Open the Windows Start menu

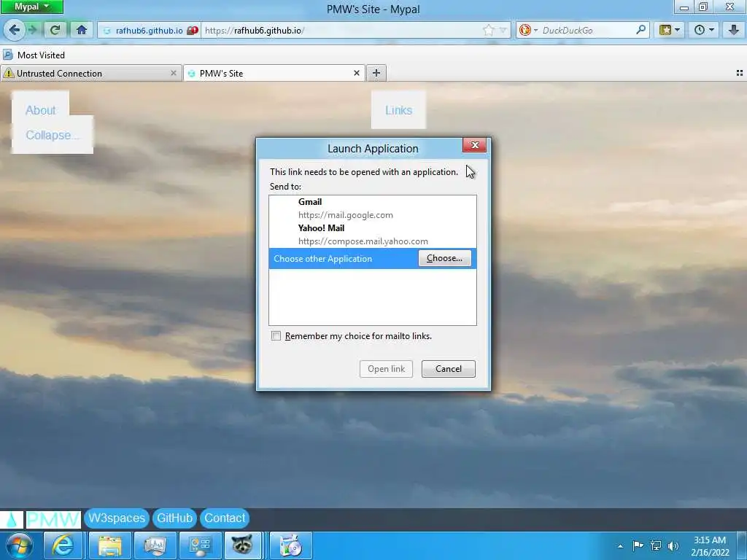18,545
